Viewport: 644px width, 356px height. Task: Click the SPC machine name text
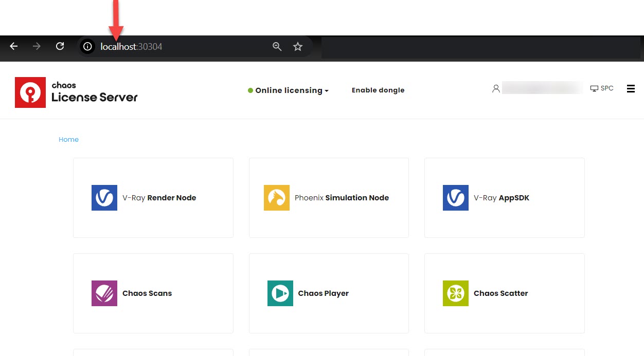coord(607,88)
